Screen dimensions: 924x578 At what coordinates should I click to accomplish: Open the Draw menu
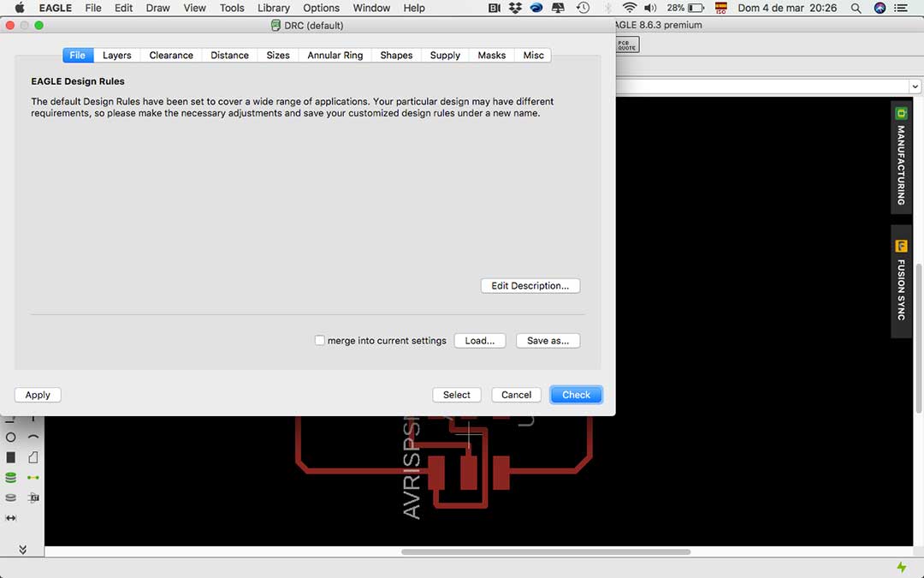coord(158,8)
